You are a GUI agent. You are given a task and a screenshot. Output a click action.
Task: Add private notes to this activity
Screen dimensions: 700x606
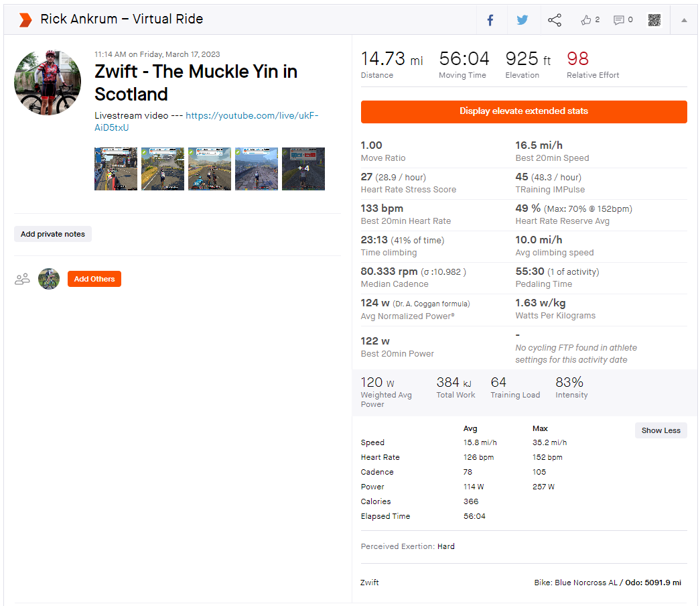53,234
